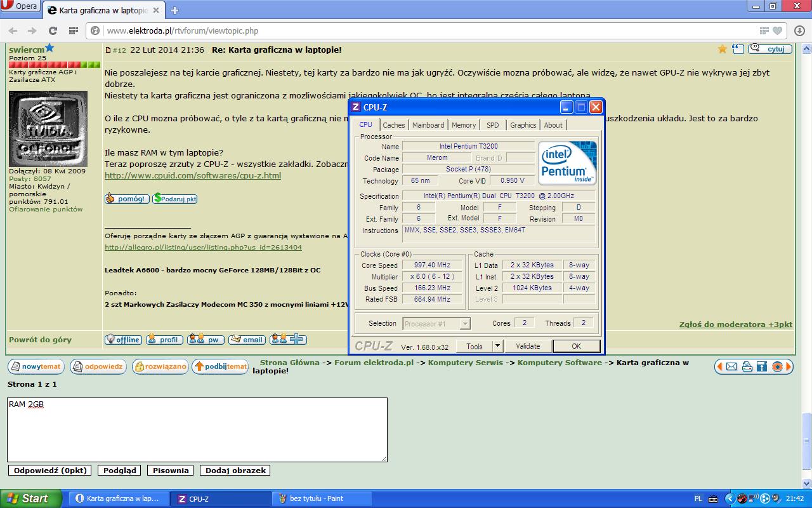Switch to the Mainboard tab in CPU-Z

point(428,125)
